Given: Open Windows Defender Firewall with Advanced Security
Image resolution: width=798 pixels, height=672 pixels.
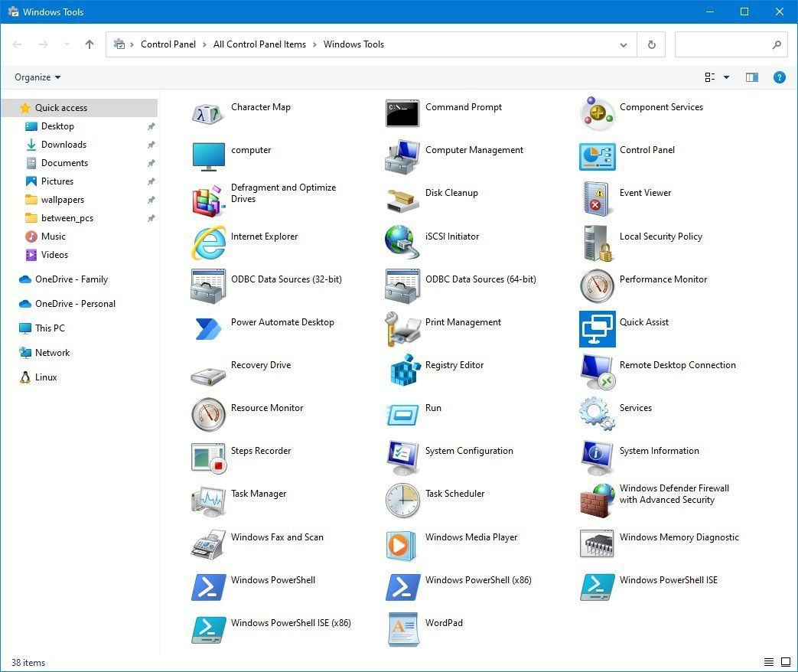Looking at the screenshot, I should (x=674, y=494).
